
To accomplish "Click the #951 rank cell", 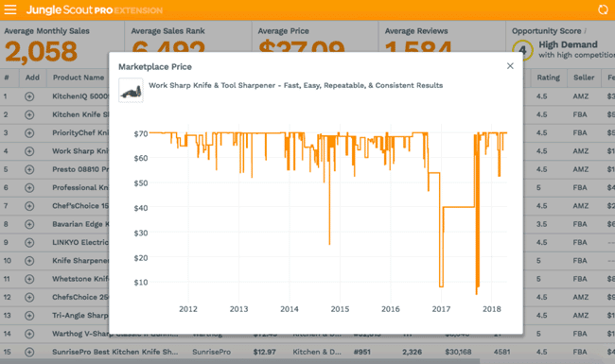I will coord(361,352).
